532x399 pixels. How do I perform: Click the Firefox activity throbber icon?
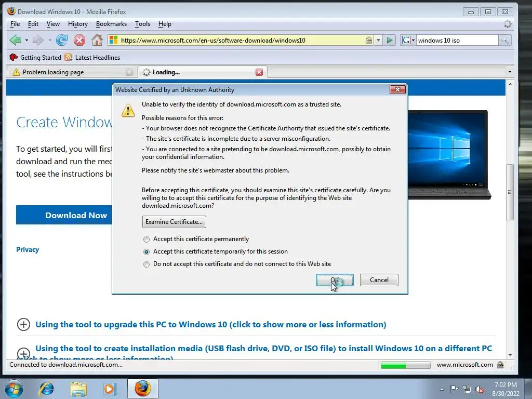click(508, 24)
